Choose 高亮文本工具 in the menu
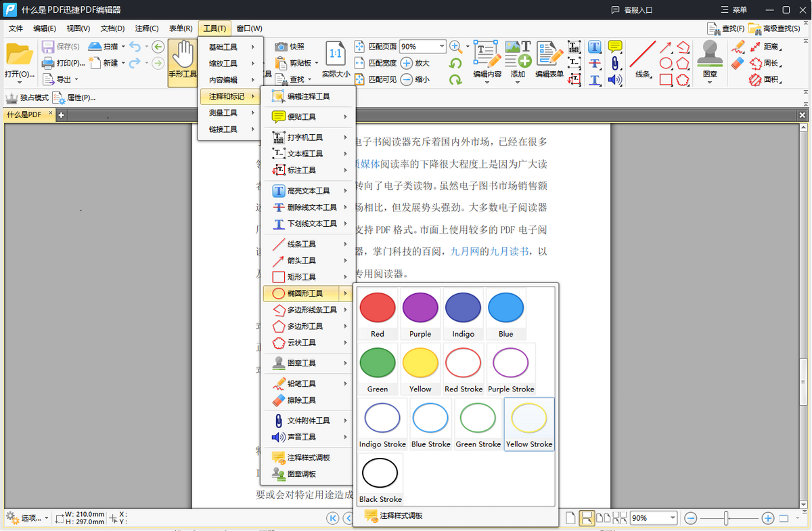The width and height of the screenshot is (812, 531). click(x=309, y=191)
